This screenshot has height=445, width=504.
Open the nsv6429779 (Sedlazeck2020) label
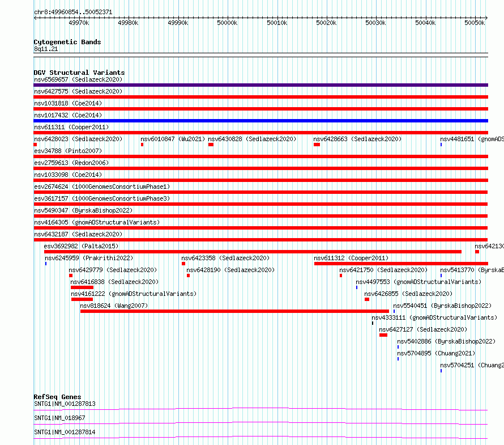point(113,270)
